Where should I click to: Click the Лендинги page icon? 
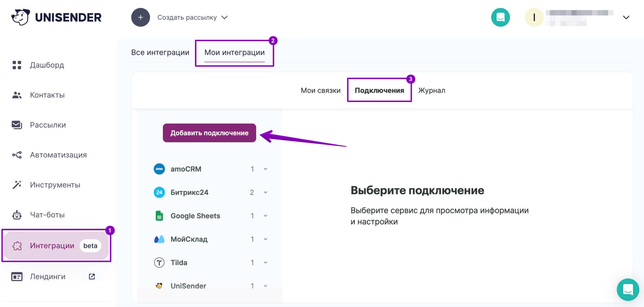click(17, 277)
